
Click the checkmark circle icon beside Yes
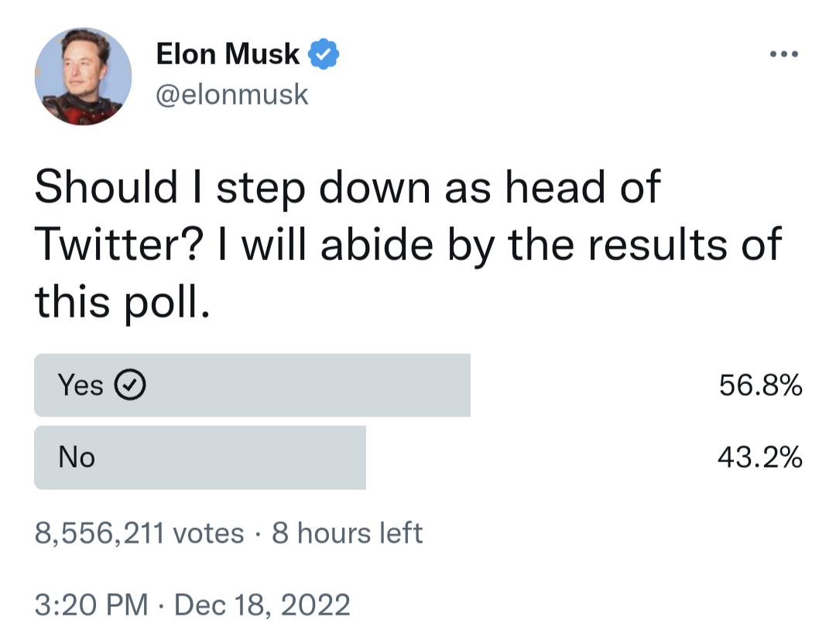[x=130, y=385]
